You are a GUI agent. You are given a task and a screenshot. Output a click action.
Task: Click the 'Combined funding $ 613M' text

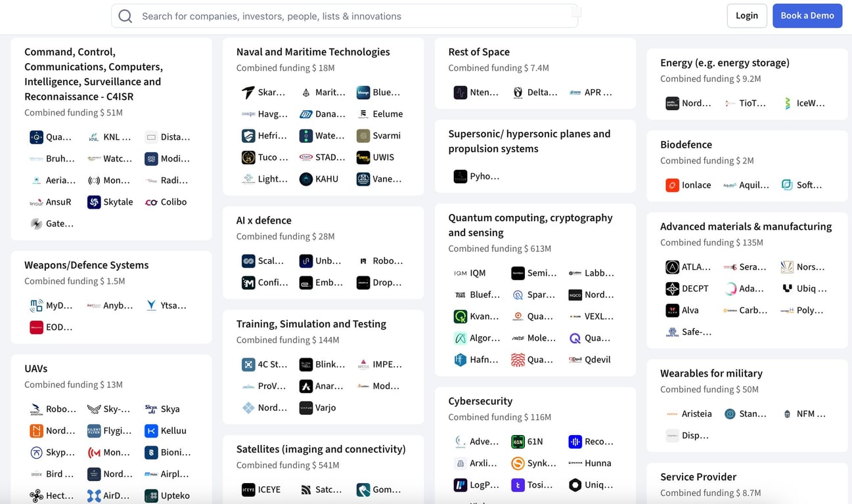tap(500, 249)
